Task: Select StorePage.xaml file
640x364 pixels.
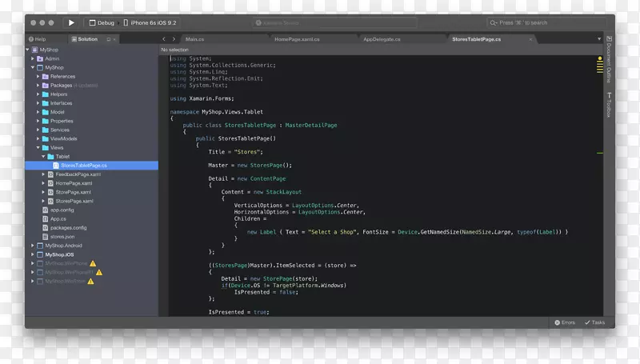Action: (73, 192)
